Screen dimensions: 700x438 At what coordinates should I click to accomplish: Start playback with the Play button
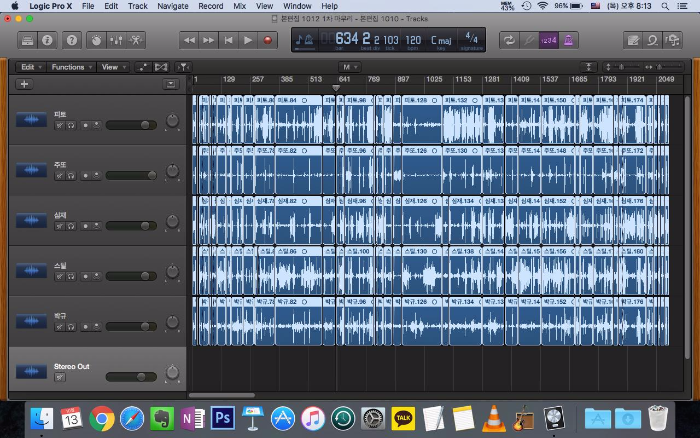(x=248, y=41)
